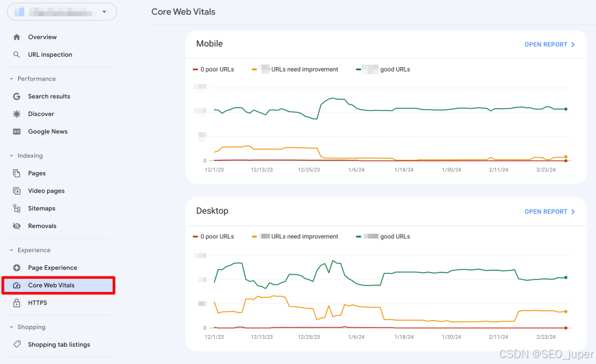596x364 pixels.
Task: Click the Desktop card heading
Action: (212, 211)
